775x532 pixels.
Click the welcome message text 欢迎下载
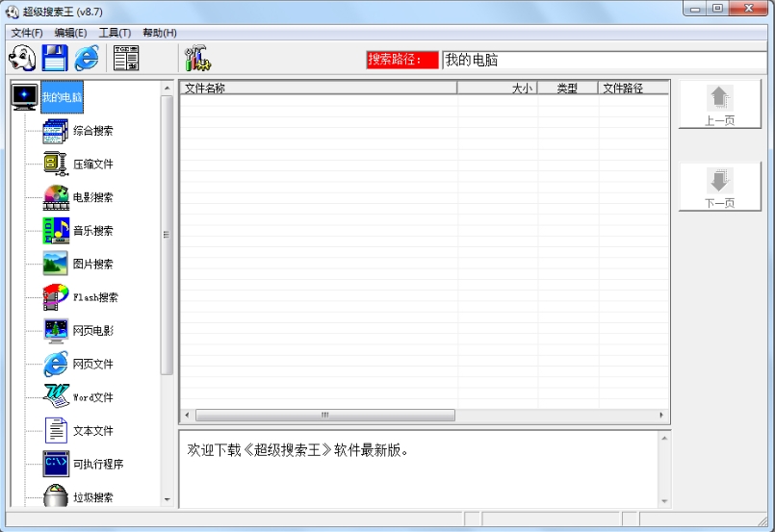(x=214, y=450)
